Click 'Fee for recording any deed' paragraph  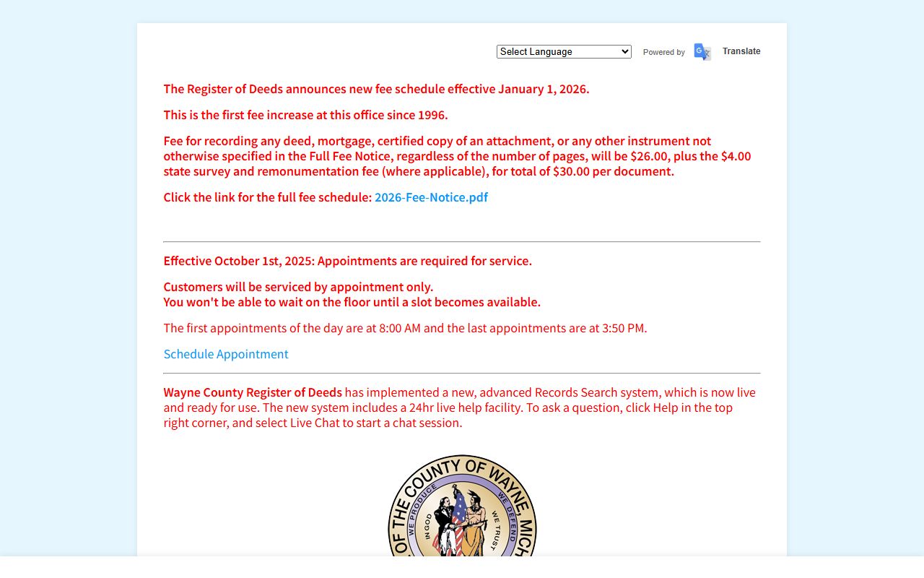pos(457,156)
